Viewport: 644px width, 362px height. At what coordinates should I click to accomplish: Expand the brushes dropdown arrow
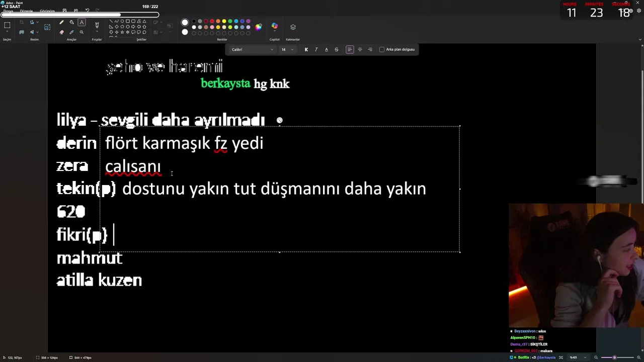click(97, 31)
